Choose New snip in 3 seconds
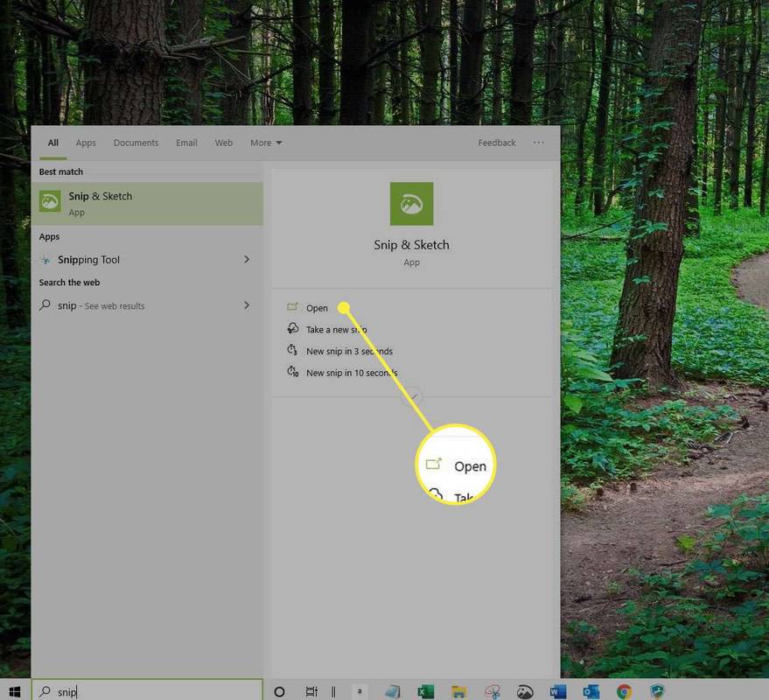Image resolution: width=769 pixels, height=700 pixels. click(x=349, y=351)
